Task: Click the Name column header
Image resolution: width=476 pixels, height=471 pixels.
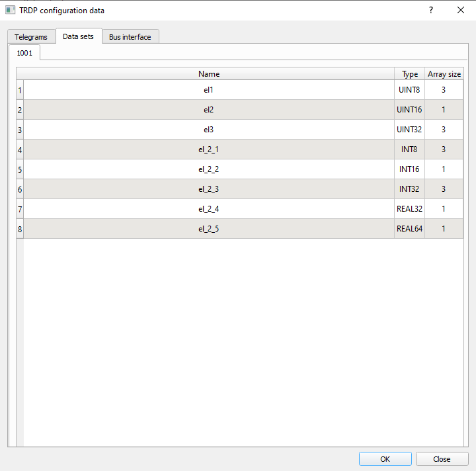Action: (209, 74)
